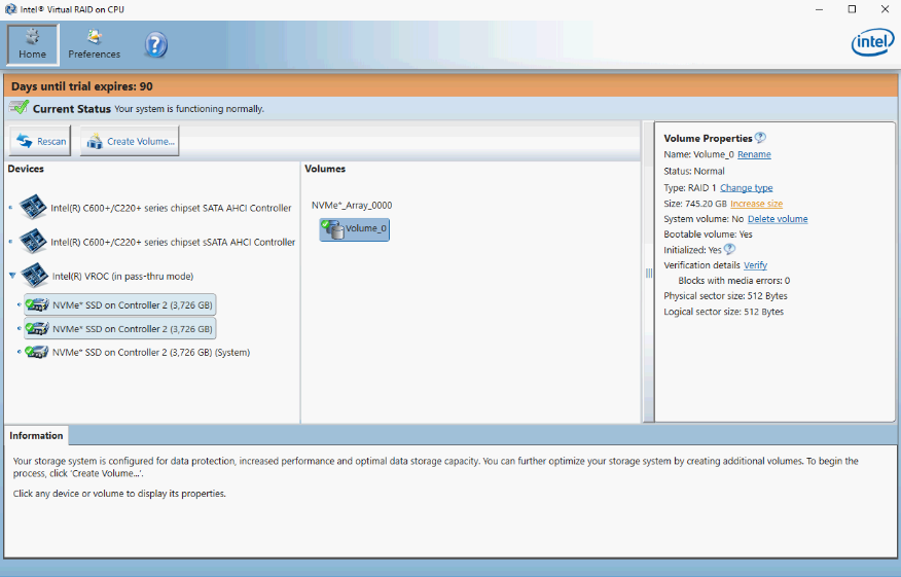Select the second highlighted NVMe SSD on Controller 2
Screen dimensions: 901x577
pos(120,329)
